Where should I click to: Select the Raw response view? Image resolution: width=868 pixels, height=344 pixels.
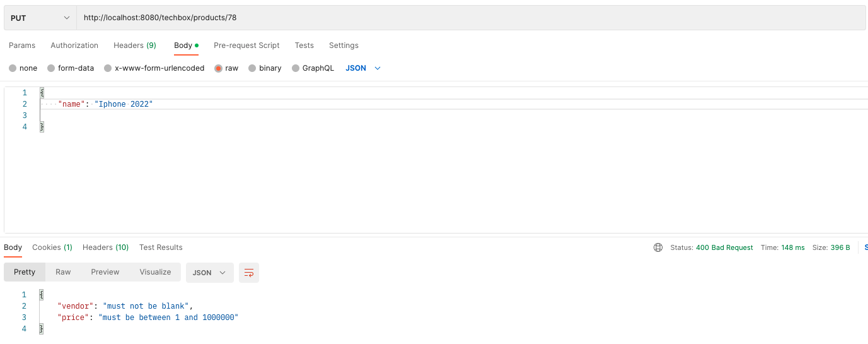tap(63, 272)
